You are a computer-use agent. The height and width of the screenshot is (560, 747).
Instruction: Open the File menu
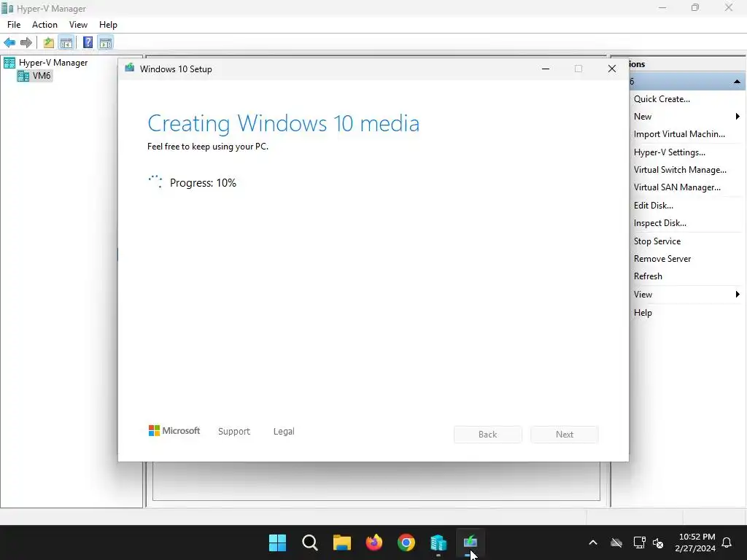click(x=14, y=25)
